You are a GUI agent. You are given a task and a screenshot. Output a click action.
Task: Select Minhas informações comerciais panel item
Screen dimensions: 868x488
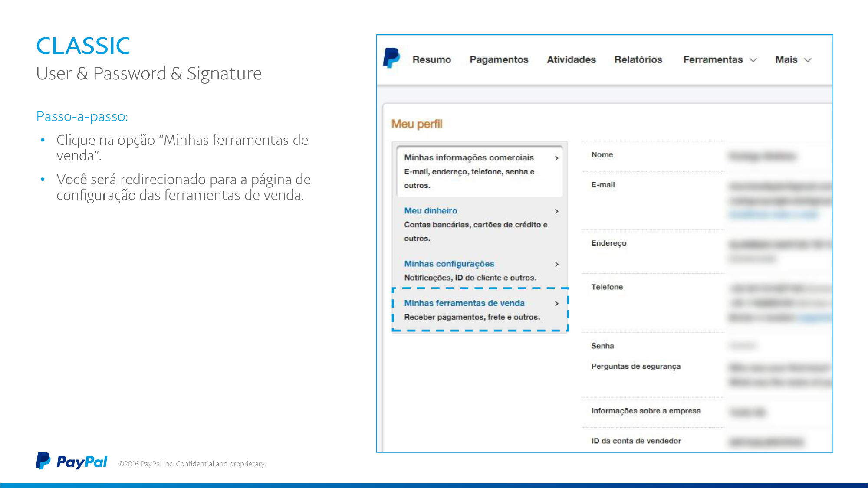point(469,157)
